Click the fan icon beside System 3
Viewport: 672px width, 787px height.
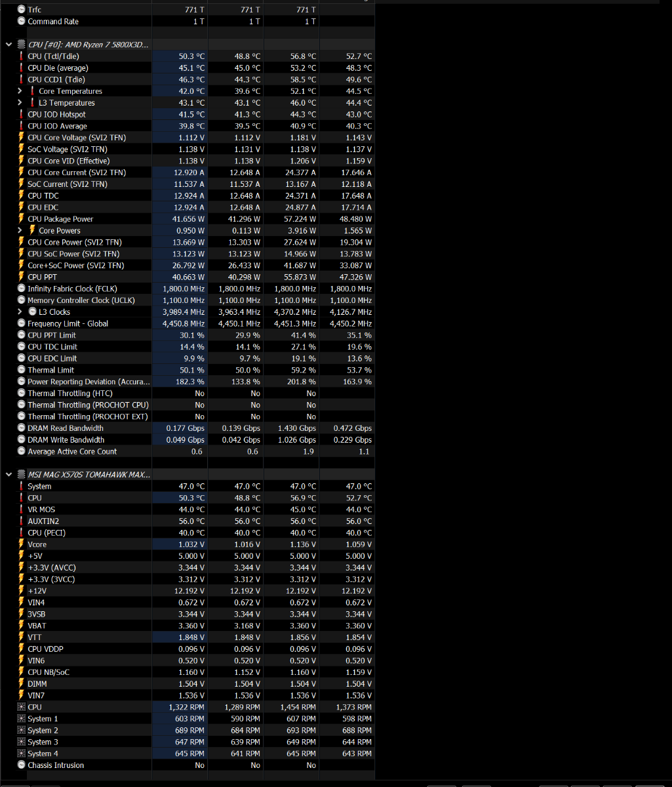click(x=22, y=742)
